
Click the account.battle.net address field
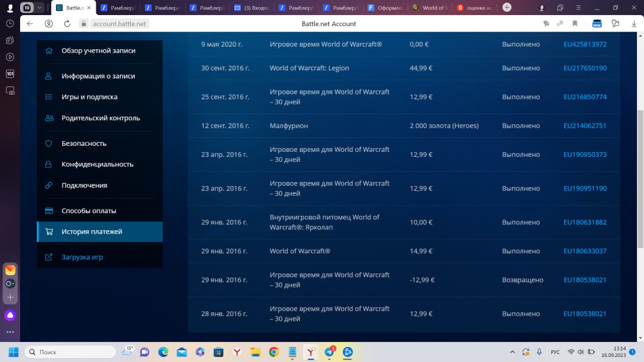(120, 24)
